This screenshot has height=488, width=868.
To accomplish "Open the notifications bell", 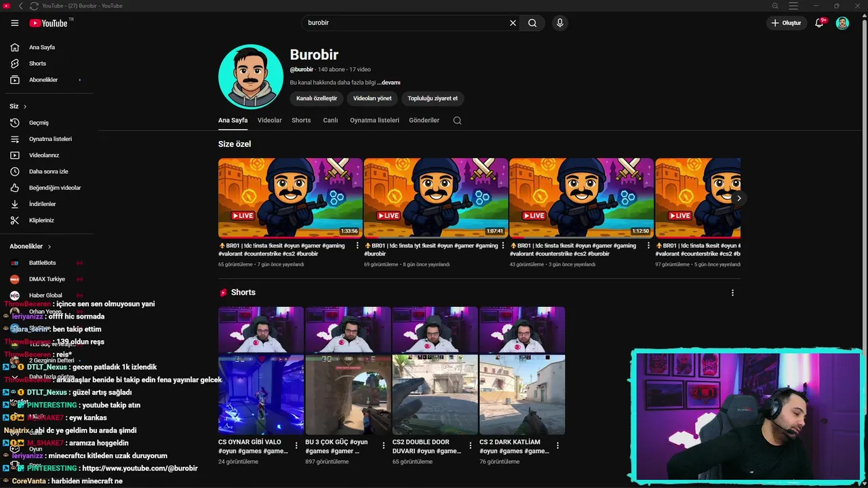I will (819, 23).
